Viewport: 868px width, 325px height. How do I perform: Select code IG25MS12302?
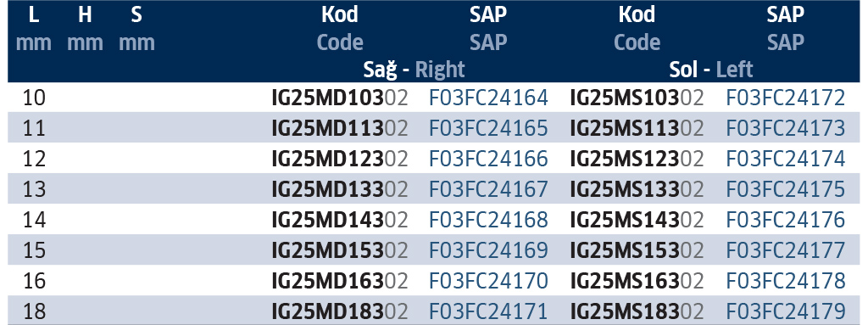tap(637, 160)
